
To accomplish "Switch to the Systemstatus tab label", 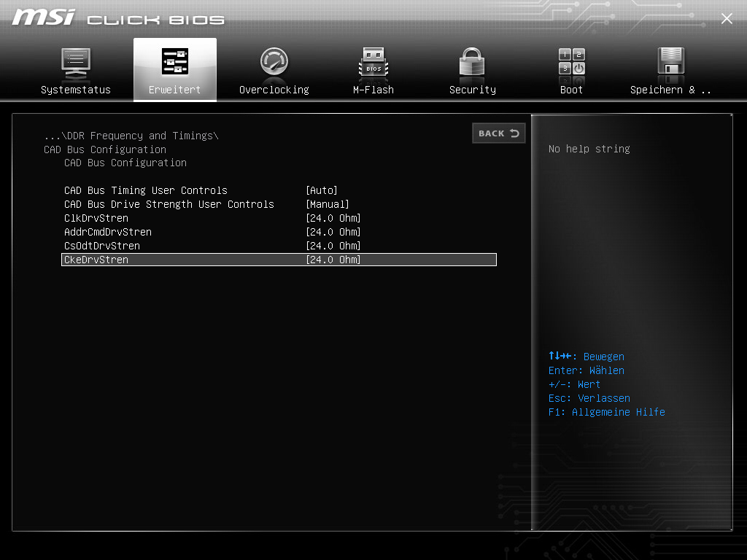I will (76, 90).
